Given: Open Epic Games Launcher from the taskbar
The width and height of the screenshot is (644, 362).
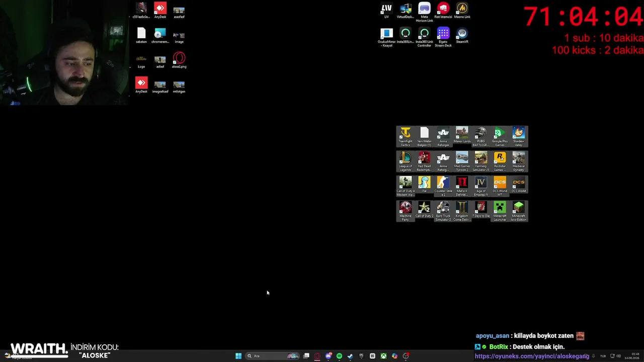Looking at the screenshot, I should click(x=361, y=356).
